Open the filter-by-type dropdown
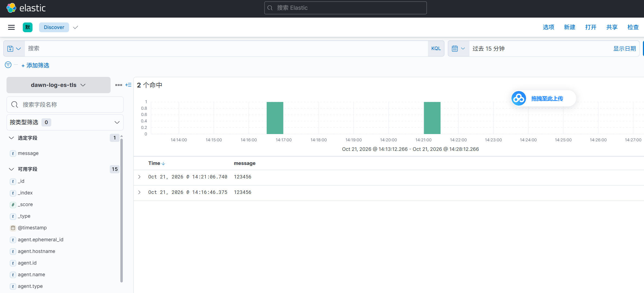The width and height of the screenshot is (644, 293). click(65, 122)
